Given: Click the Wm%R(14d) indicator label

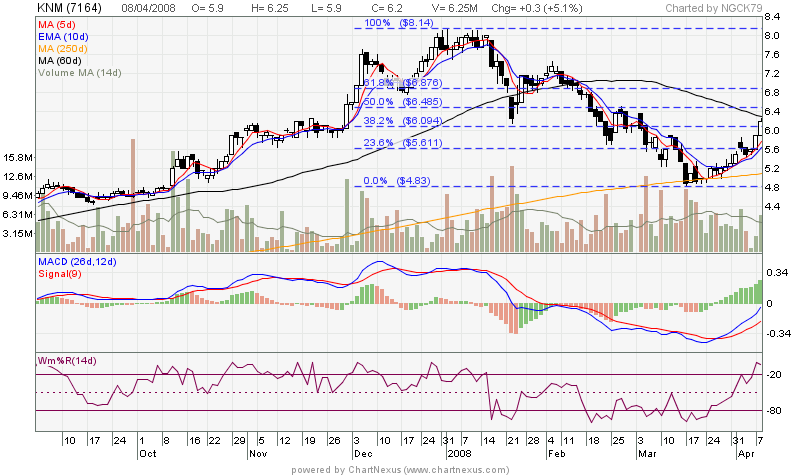Looking at the screenshot, I should point(71,360).
